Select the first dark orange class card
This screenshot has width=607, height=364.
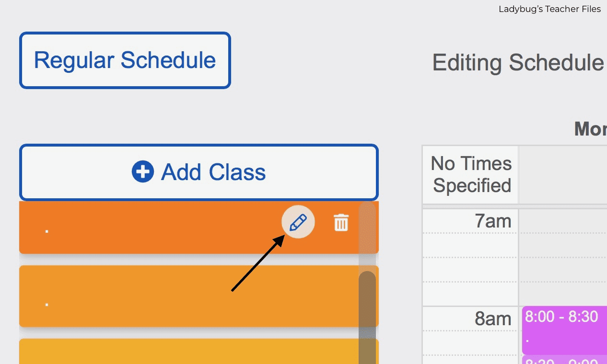[x=189, y=227]
